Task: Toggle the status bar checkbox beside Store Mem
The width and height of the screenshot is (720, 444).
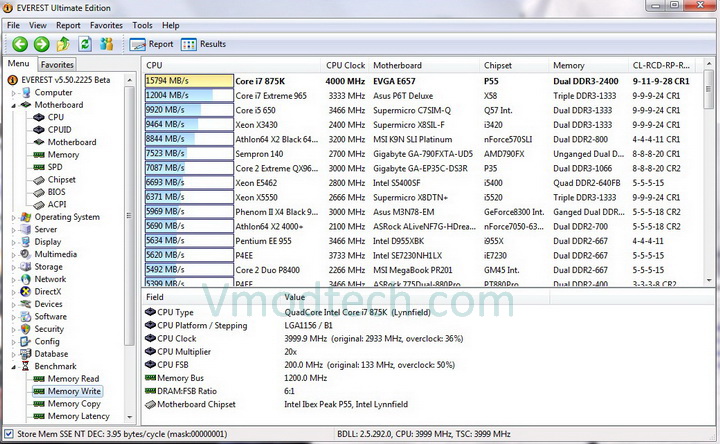Action: point(8,434)
